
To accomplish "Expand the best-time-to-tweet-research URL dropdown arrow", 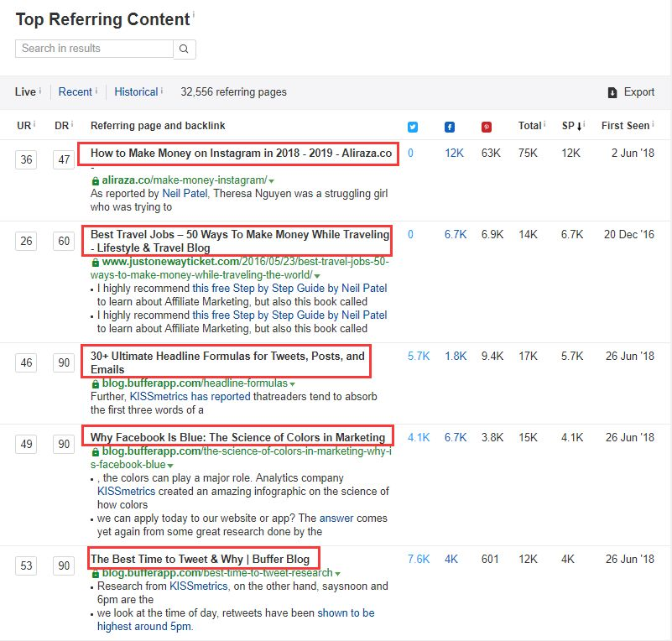I will tap(338, 574).
